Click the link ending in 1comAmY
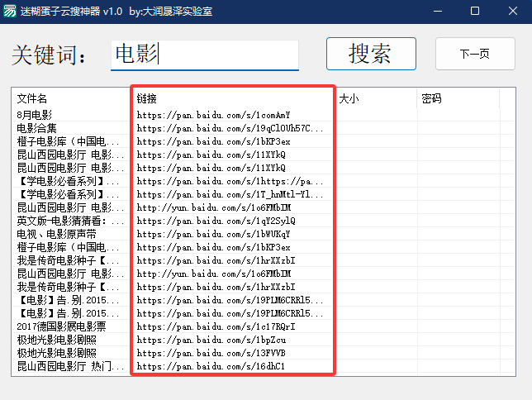 [x=213, y=115]
